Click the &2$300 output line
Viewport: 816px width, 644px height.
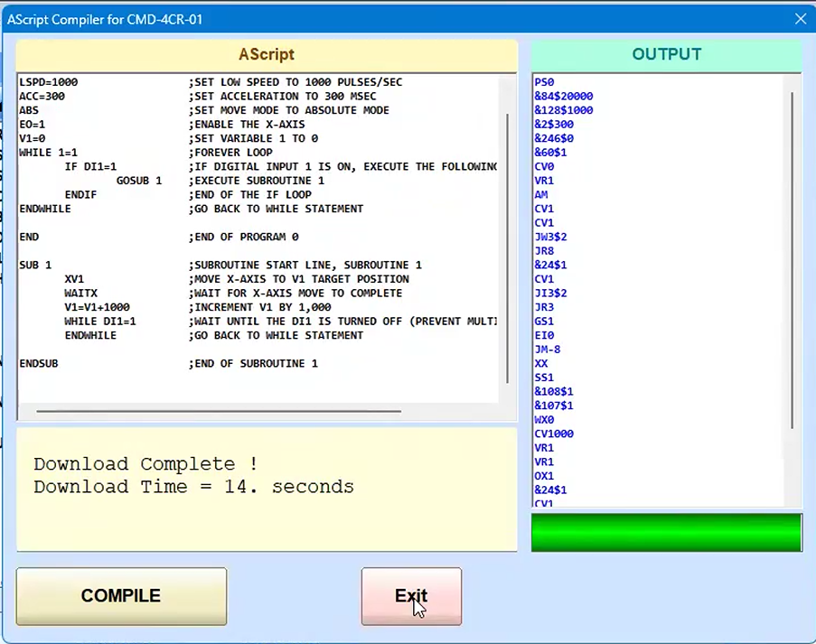pyautogui.click(x=554, y=125)
